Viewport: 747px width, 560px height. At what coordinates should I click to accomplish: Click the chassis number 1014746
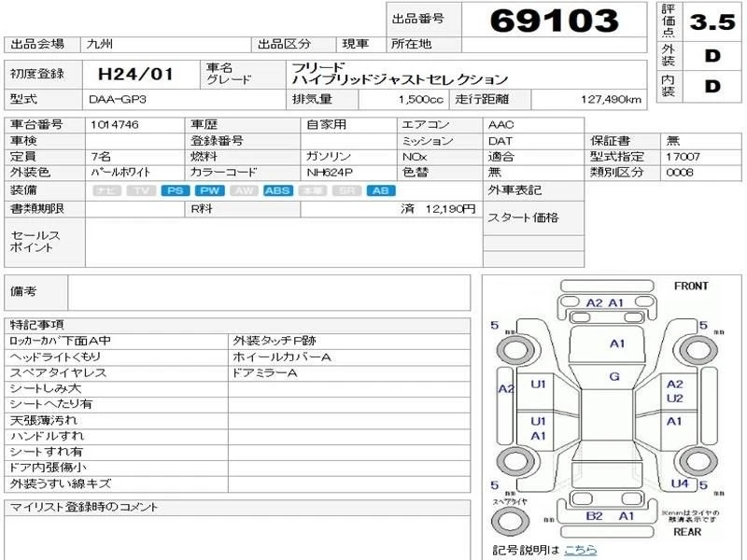114,125
